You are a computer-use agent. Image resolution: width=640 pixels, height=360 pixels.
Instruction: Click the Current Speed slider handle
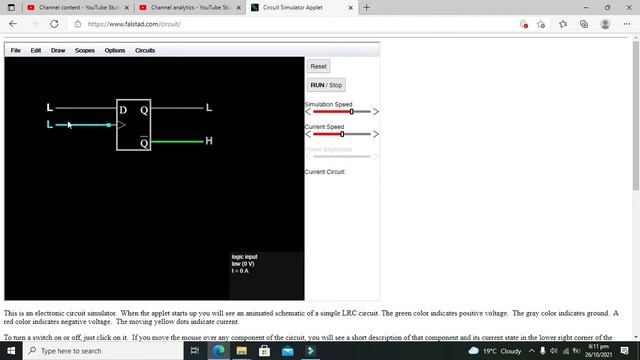pyautogui.click(x=342, y=134)
